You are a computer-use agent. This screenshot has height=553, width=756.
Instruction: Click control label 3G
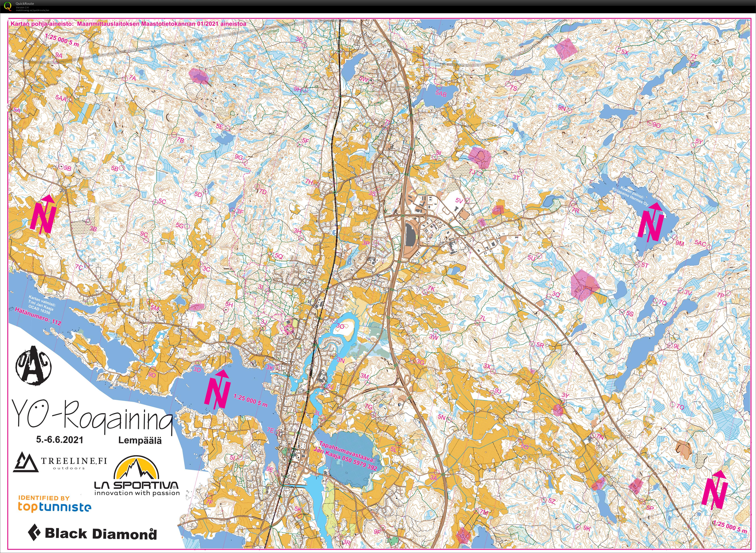[x=420, y=362]
